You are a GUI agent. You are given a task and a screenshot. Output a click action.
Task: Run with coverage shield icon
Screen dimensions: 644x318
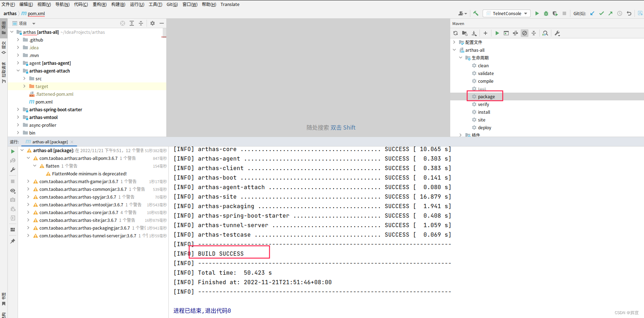coord(555,13)
